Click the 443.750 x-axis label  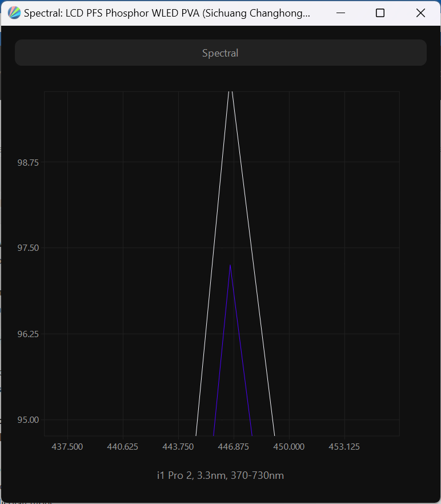pyautogui.click(x=178, y=447)
